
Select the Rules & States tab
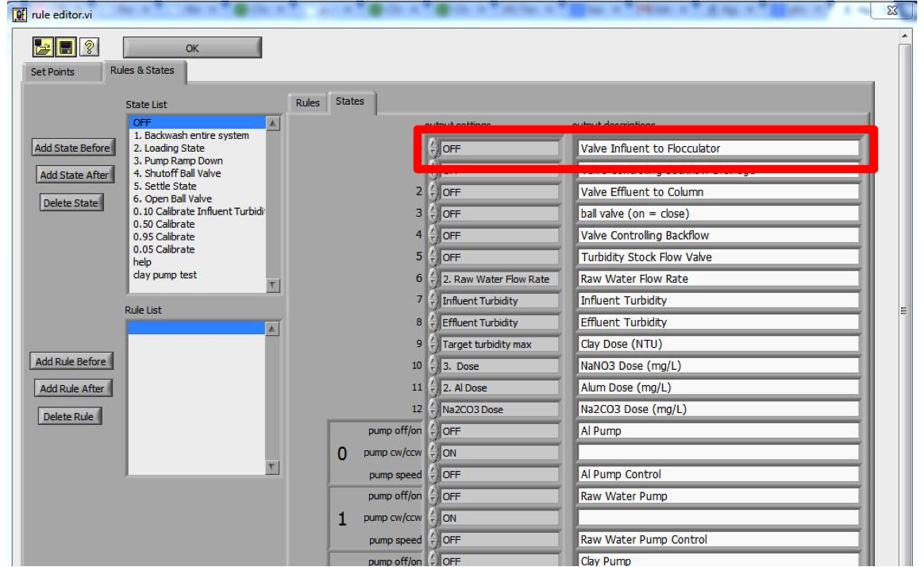[x=143, y=70]
